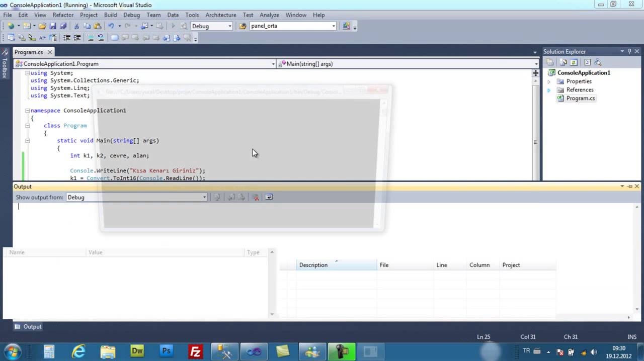
Task: Select the Output tab at bottom
Action: [28, 327]
